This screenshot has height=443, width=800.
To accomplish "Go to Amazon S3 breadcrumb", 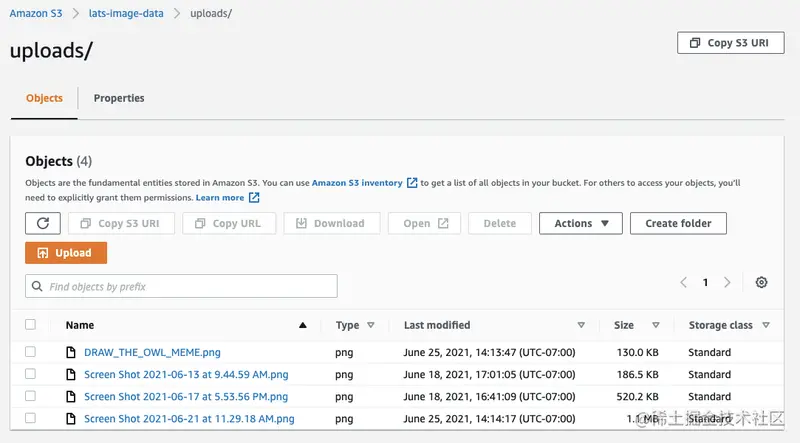I will 36,13.
